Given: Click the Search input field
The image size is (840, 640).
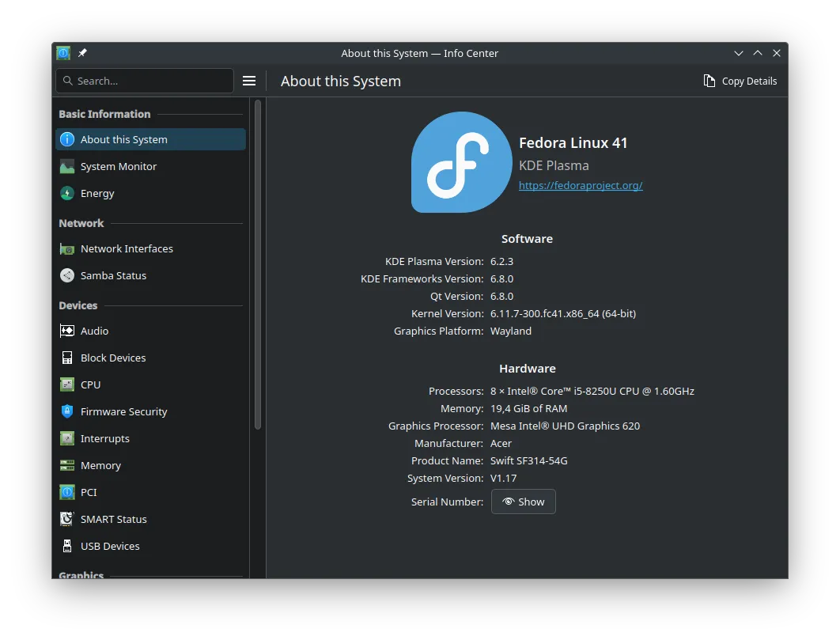Looking at the screenshot, I should tap(150, 81).
